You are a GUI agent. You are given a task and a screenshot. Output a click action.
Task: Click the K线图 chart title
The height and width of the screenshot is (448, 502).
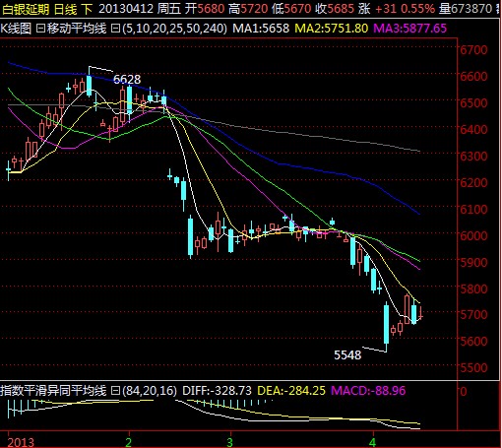(16, 29)
